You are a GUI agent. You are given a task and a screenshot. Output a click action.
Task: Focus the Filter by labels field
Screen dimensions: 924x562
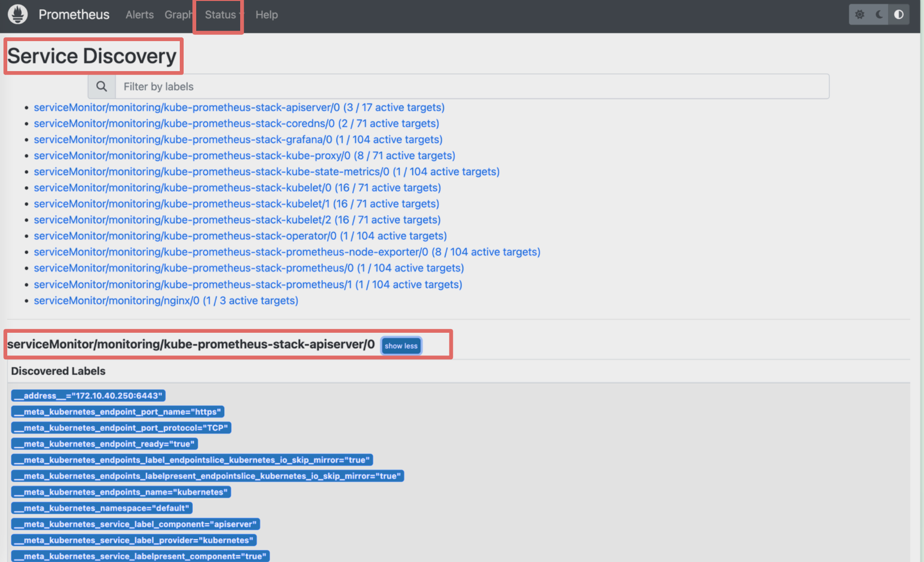coord(472,87)
